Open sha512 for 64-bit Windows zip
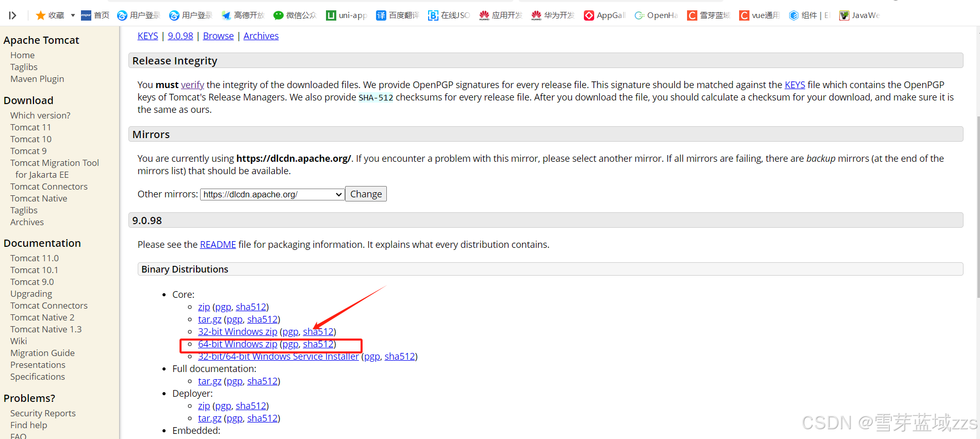Viewport: 980px width, 439px height. (318, 344)
